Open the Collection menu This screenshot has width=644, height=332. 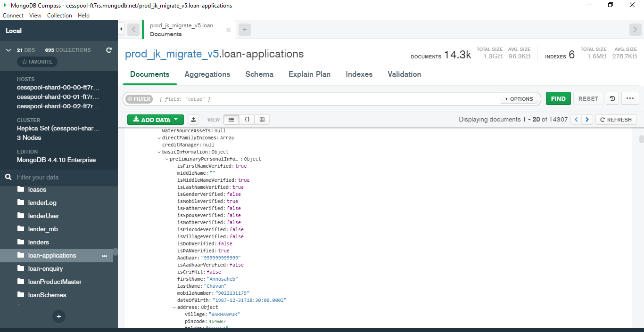[x=59, y=16]
